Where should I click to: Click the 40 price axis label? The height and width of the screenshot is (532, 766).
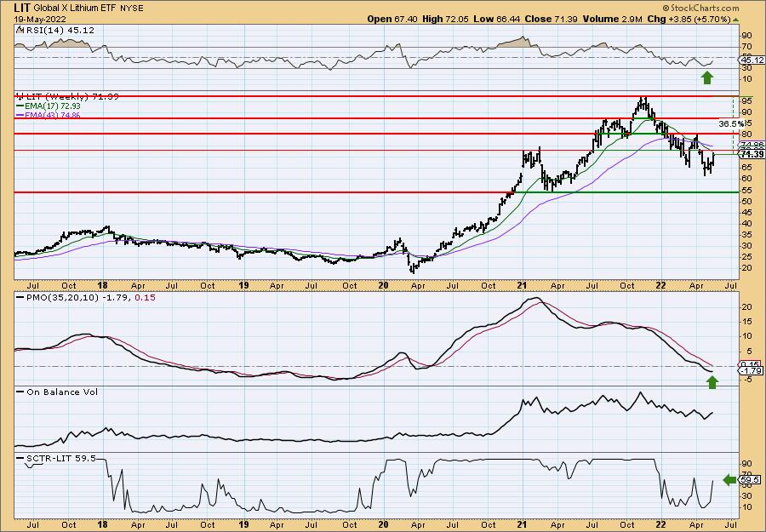(746, 223)
